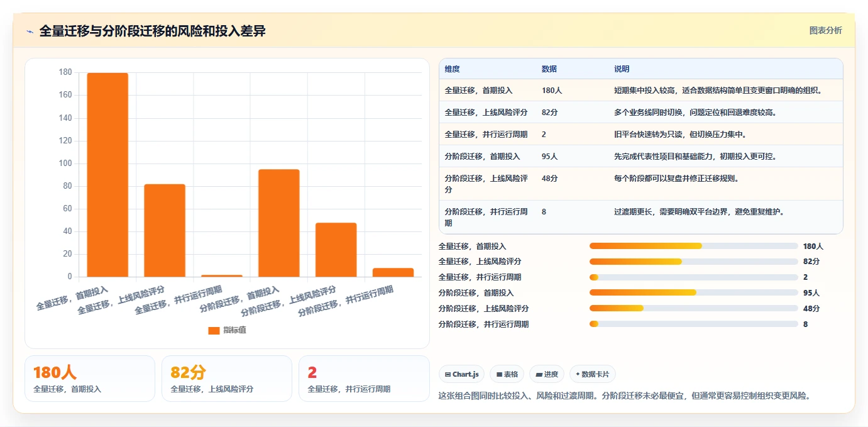Screen dimensions: 868x427
Task: Click the page title 全量迁移与分阶段迁移的风险和投入差异
Action: pos(153,31)
